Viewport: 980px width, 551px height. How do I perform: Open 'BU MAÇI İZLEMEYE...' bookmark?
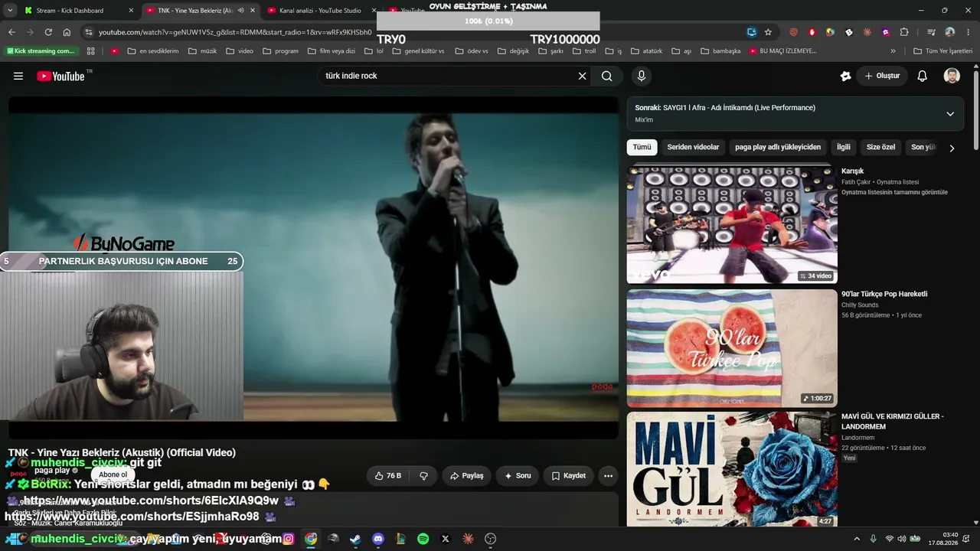pyautogui.click(x=782, y=51)
